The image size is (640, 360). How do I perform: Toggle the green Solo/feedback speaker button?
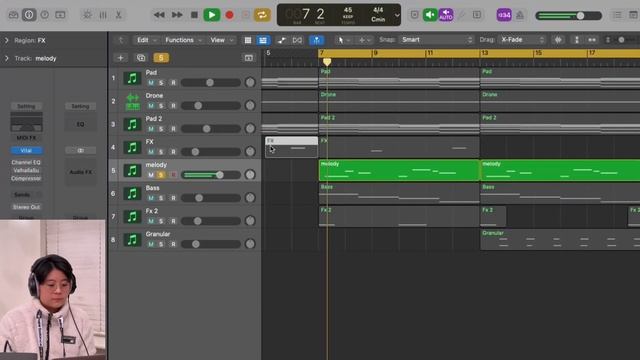click(430, 15)
